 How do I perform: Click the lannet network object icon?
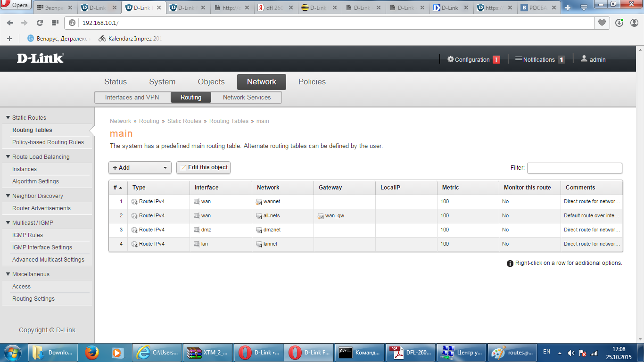pyautogui.click(x=259, y=244)
